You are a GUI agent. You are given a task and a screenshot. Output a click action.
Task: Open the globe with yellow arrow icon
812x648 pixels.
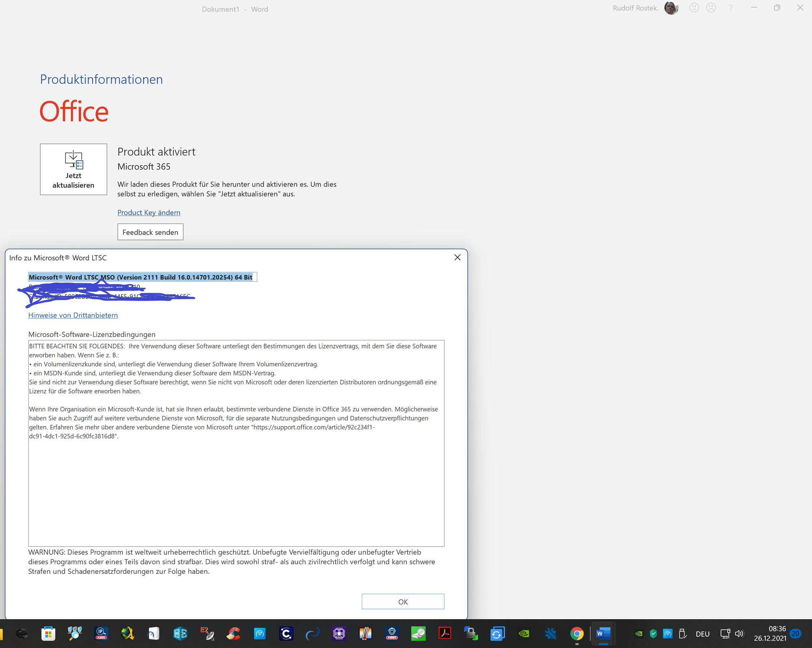[127, 634]
